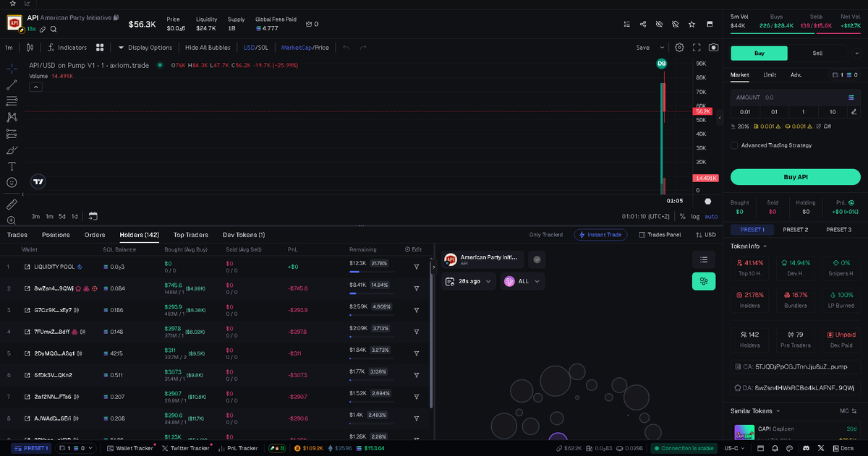Toggle the Trades Panel checkbox

[x=642, y=235]
